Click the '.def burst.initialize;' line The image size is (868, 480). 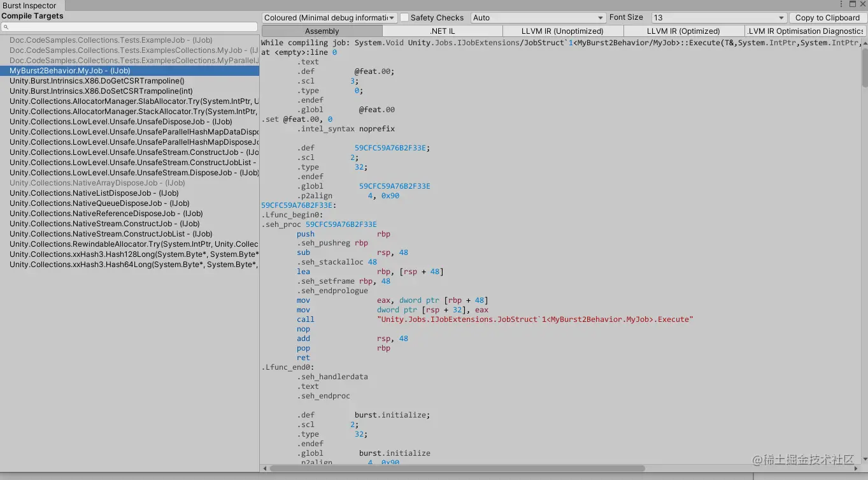364,415
